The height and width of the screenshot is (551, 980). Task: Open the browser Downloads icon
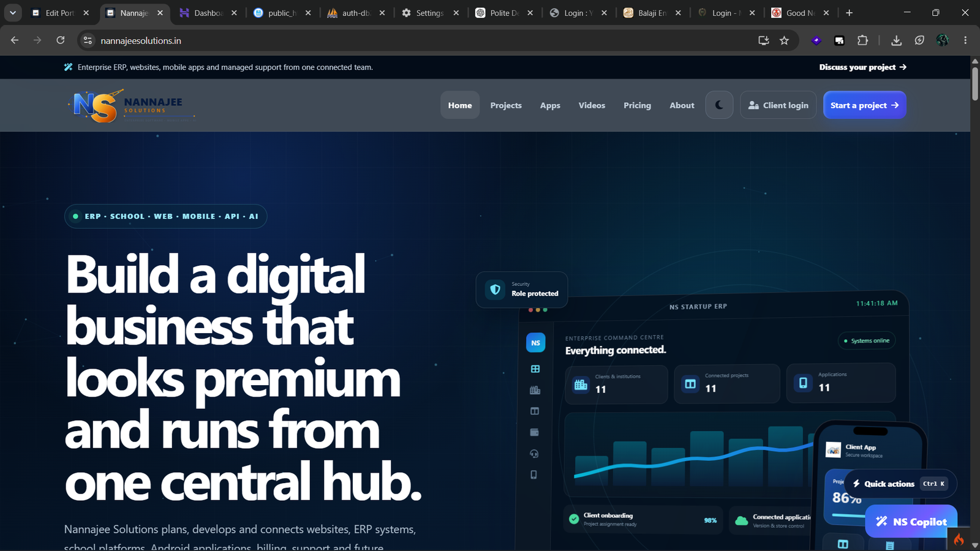896,40
